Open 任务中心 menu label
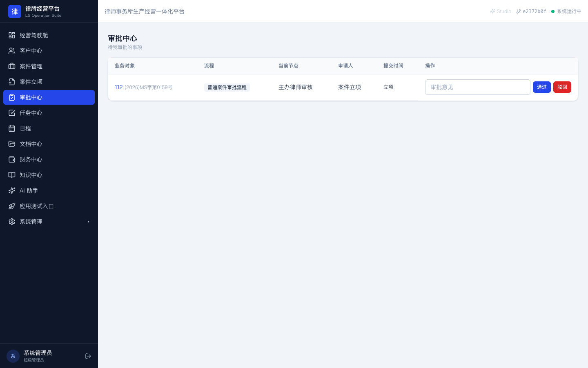This screenshot has width=588, height=368. pos(31,113)
